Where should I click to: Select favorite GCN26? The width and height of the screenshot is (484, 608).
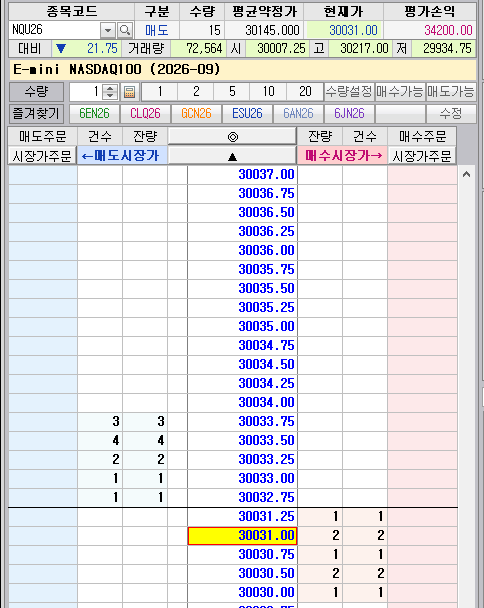coord(196,114)
